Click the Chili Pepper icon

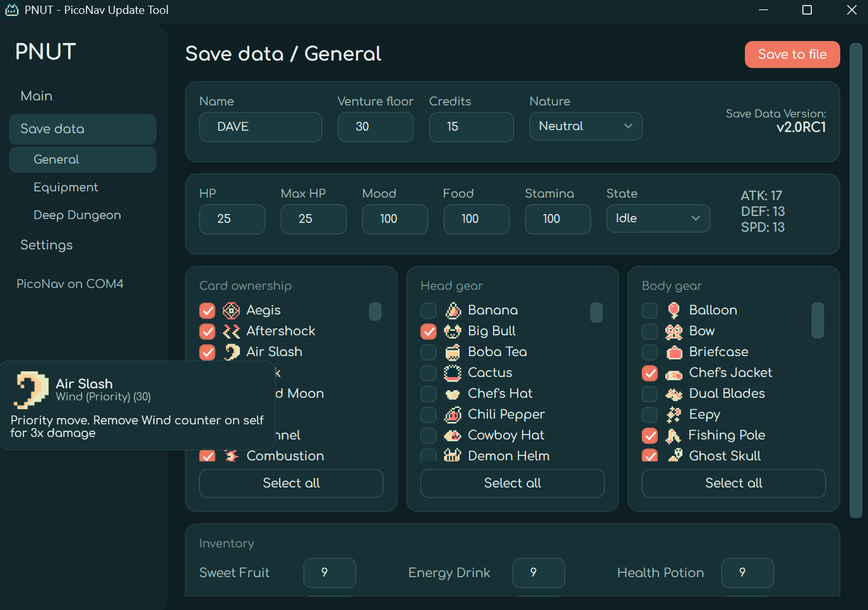[453, 414]
